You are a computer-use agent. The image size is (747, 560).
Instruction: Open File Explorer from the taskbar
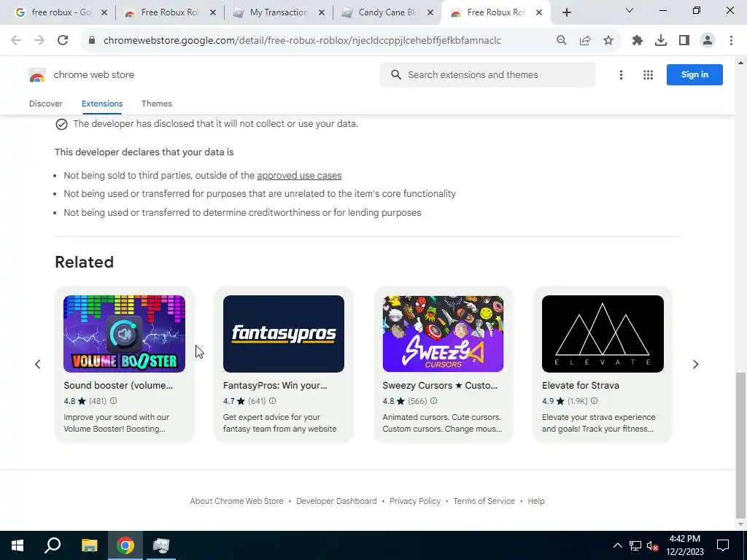tap(89, 545)
